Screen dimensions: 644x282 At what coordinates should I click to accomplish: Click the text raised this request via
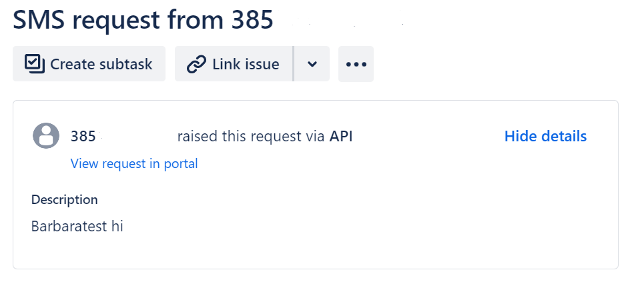251,137
